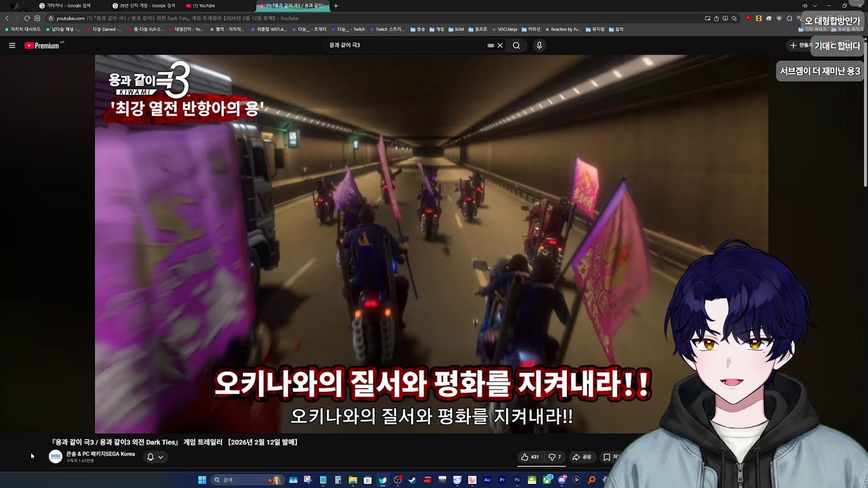Dislike the video with thumbs-down button

(555, 457)
